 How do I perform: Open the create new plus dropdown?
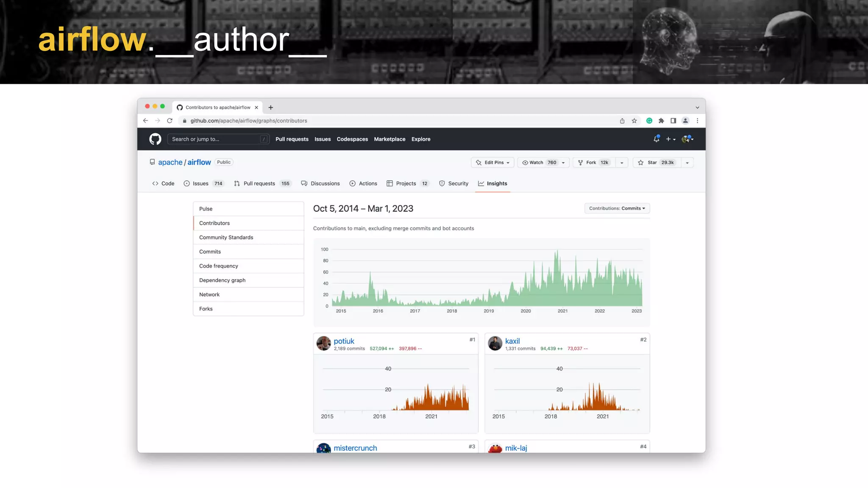coord(670,139)
